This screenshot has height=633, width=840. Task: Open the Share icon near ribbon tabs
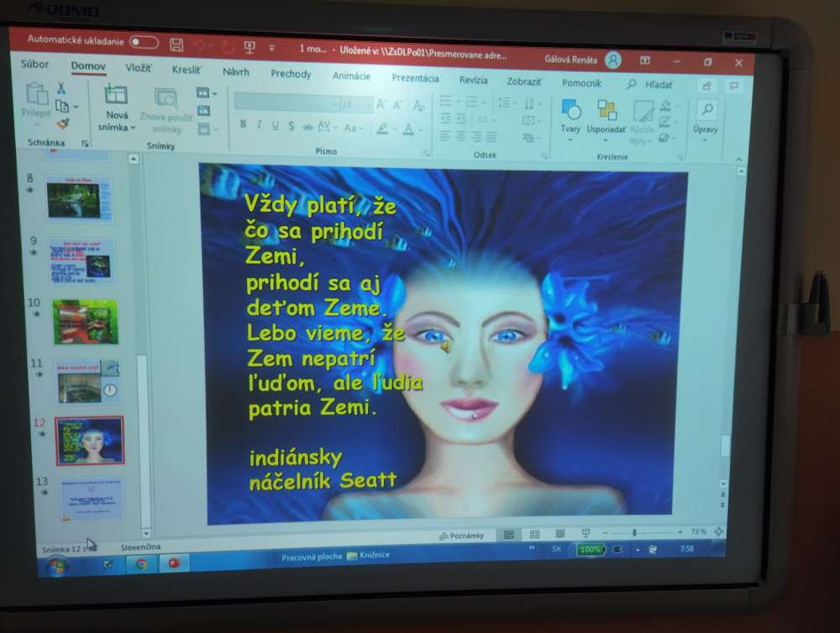pos(706,86)
